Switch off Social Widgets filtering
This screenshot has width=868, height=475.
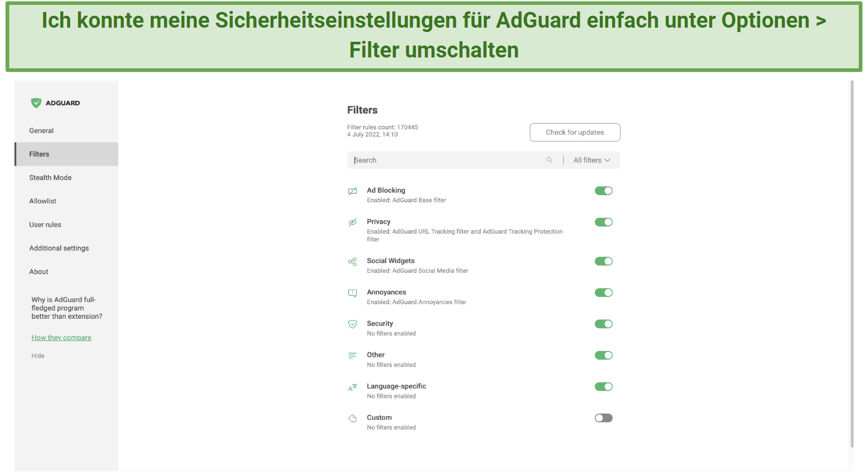pos(603,261)
